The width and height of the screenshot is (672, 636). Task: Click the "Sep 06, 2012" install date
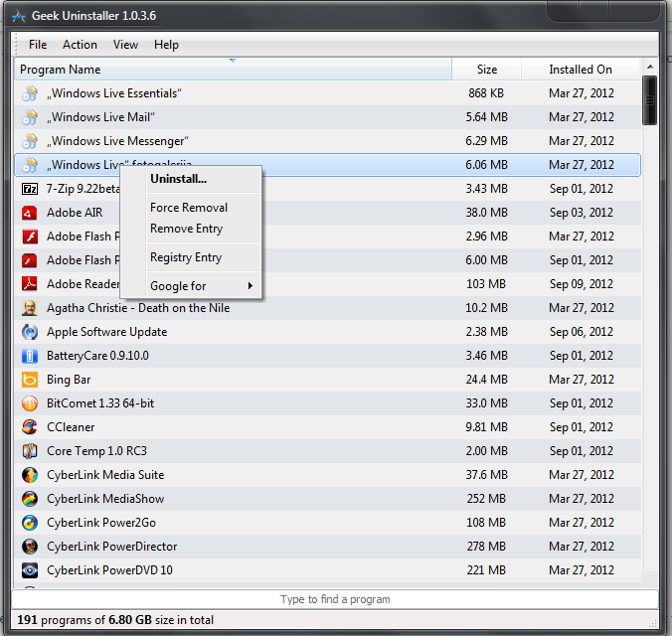tap(582, 332)
